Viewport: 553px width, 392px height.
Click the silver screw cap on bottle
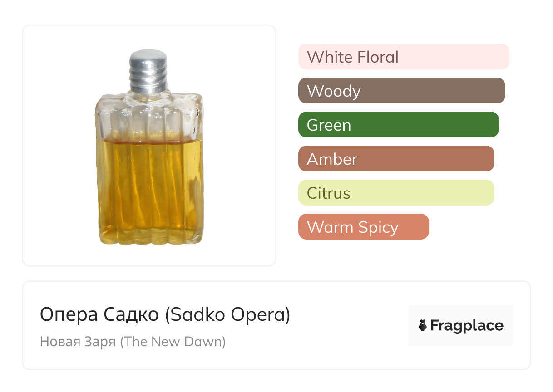tap(148, 58)
